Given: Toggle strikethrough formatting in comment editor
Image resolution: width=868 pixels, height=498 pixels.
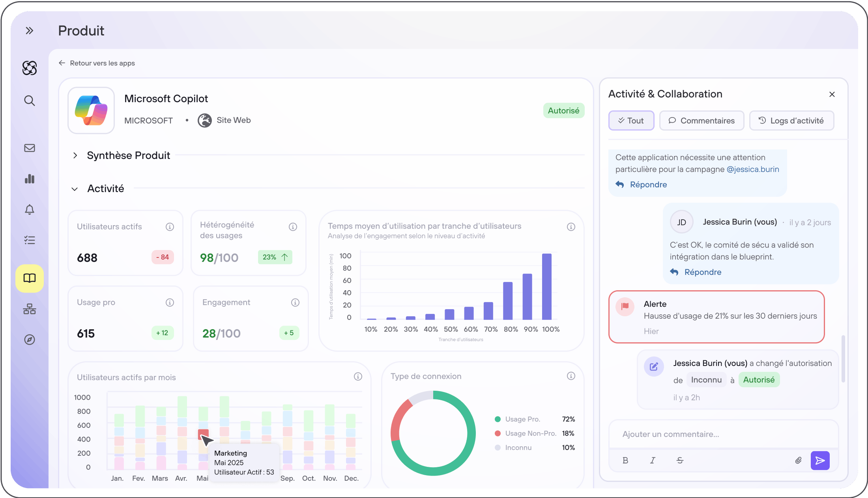Looking at the screenshot, I should click(x=680, y=460).
